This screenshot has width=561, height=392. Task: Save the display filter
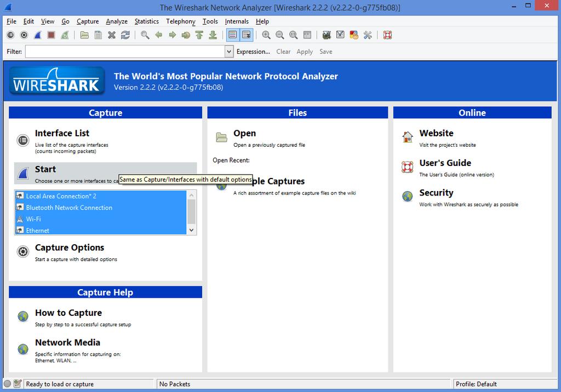tap(326, 51)
